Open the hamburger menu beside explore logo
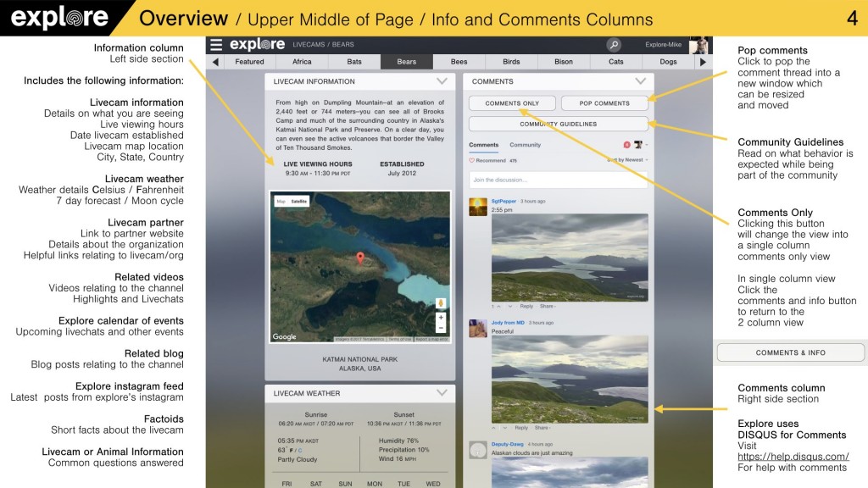Viewport: 868px width, 488px height. coord(216,45)
